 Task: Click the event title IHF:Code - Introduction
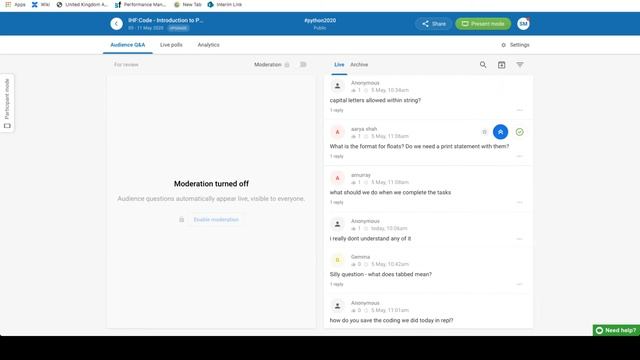click(165, 20)
